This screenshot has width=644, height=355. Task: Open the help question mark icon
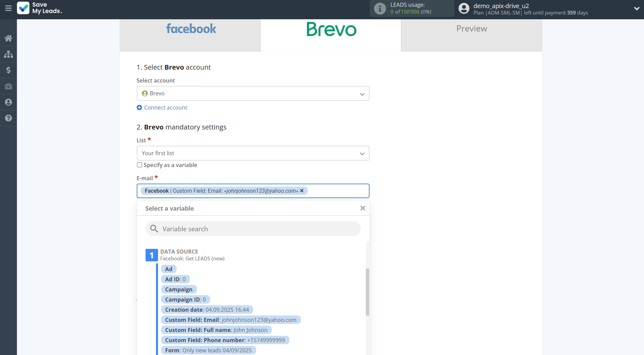coord(8,118)
